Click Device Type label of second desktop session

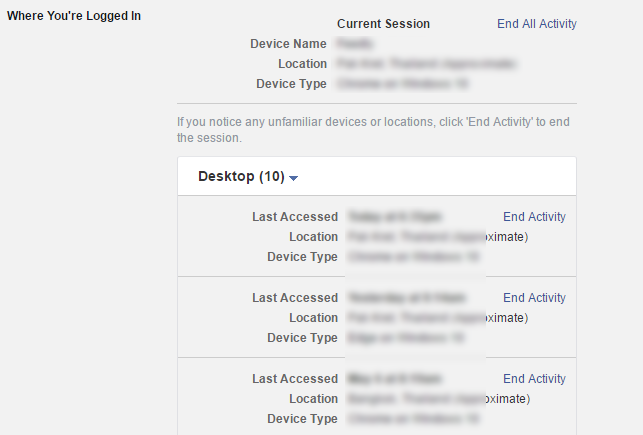[x=302, y=337]
